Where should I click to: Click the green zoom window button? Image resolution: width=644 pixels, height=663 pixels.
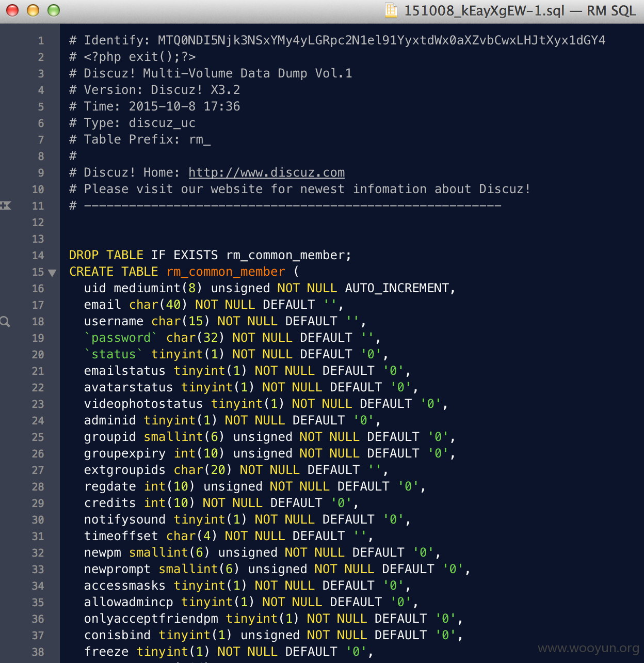click(54, 10)
